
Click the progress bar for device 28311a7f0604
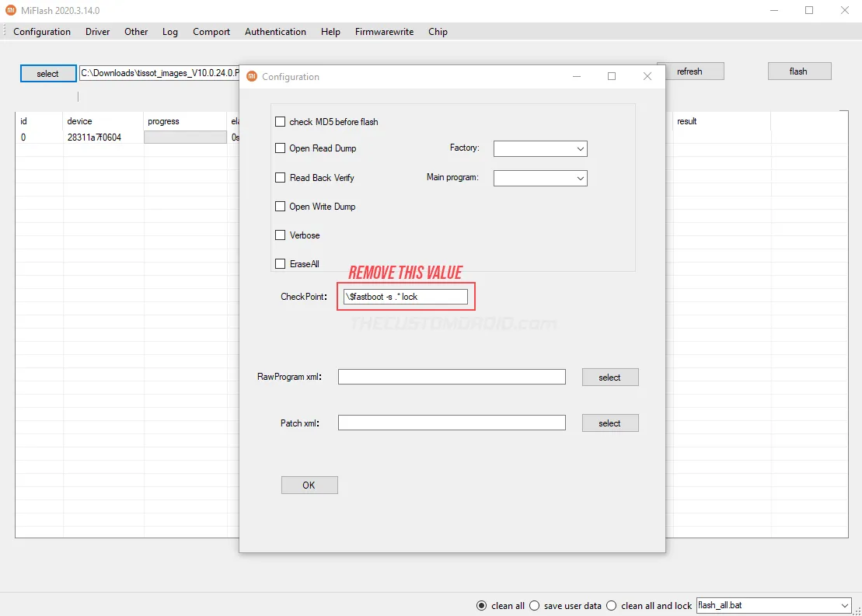[185, 137]
